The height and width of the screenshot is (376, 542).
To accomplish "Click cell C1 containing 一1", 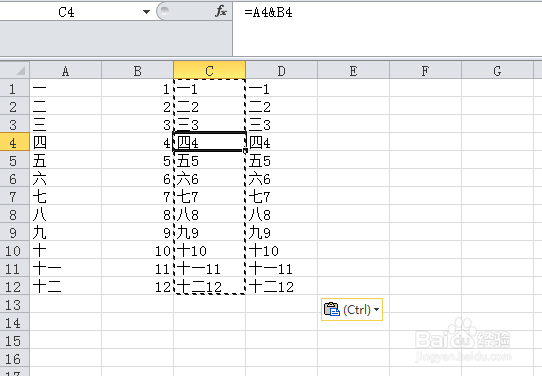I will [x=209, y=88].
